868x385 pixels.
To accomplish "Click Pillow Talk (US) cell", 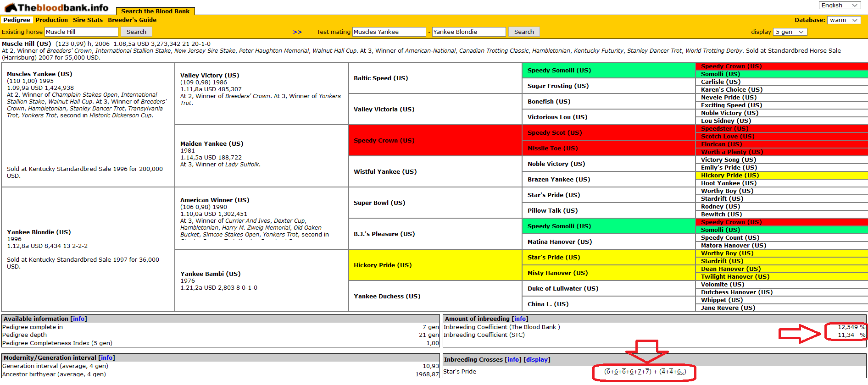I will 609,210.
